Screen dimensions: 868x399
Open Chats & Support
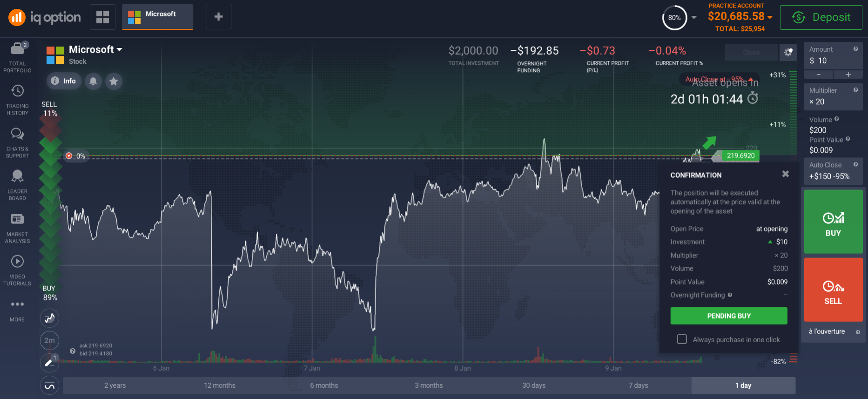[x=17, y=142]
